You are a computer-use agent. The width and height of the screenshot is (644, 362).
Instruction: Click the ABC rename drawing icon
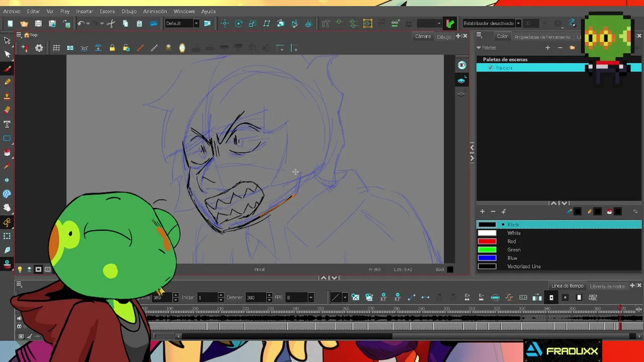pyautogui.click(x=593, y=298)
